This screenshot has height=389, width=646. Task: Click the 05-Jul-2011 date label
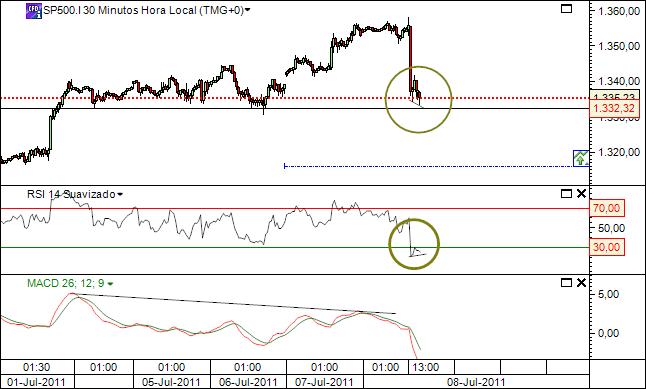(171, 382)
